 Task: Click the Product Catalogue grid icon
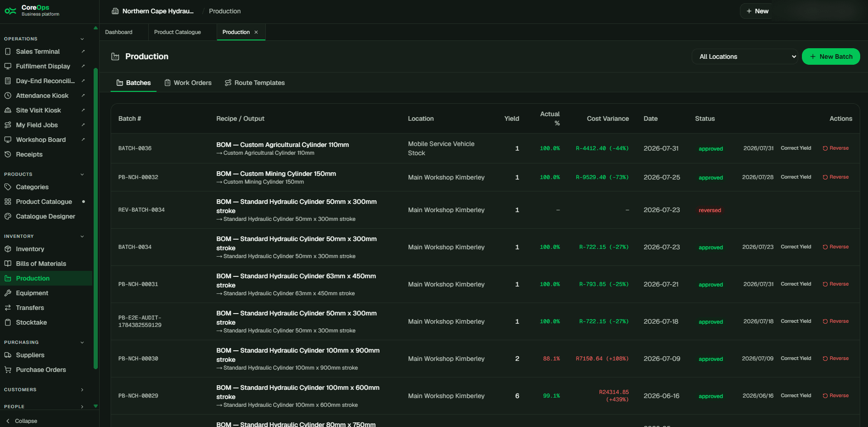click(8, 202)
